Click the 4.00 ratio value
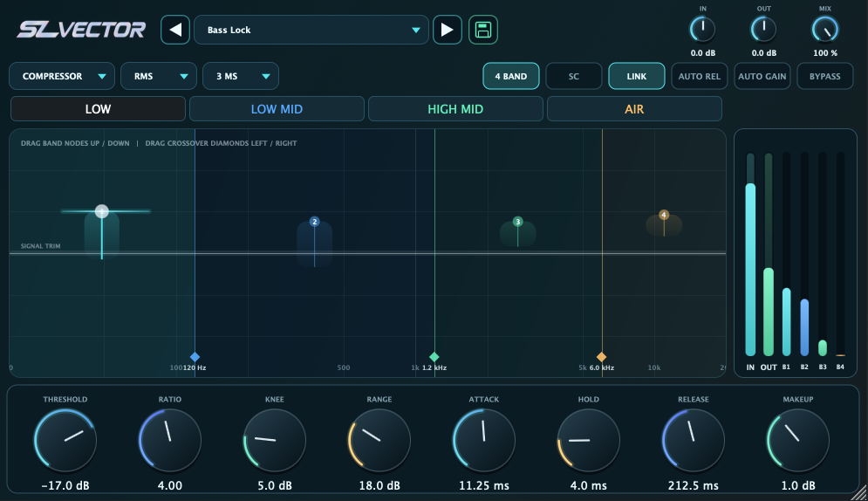Screen dimensions: 868x501 (x=170, y=485)
